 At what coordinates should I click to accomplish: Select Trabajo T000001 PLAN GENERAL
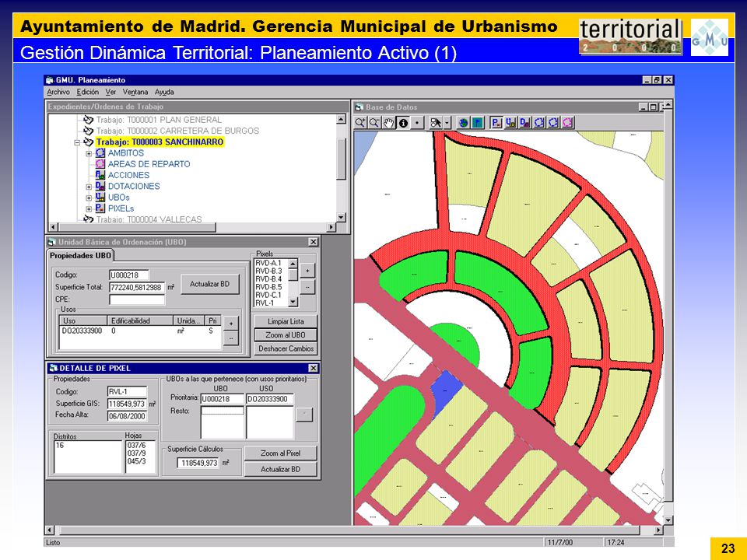coord(159,120)
